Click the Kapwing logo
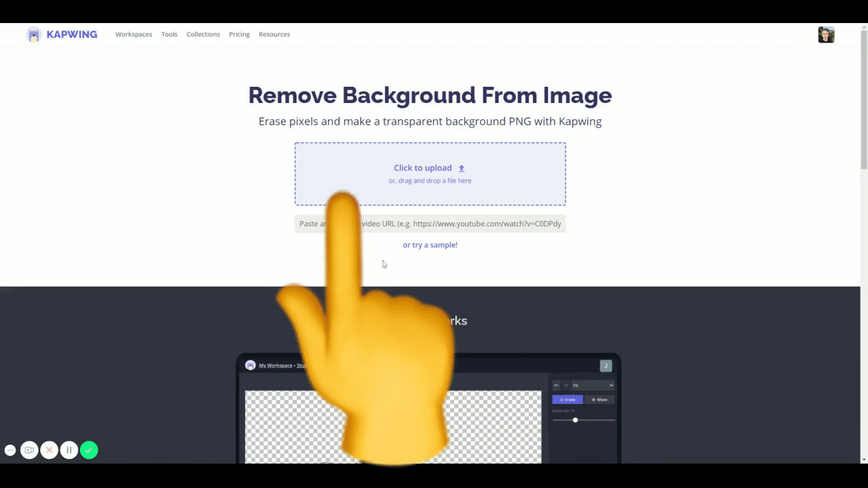This screenshot has height=488, width=868. point(62,34)
